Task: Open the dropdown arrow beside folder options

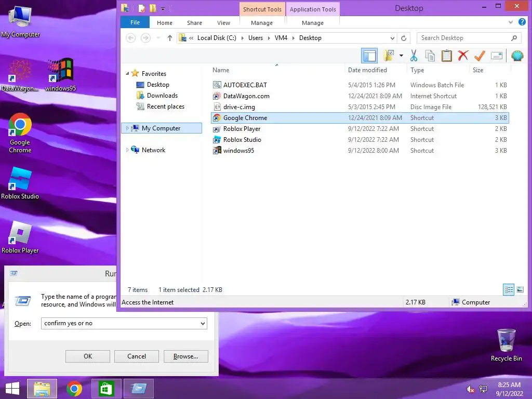Action: coord(401,56)
